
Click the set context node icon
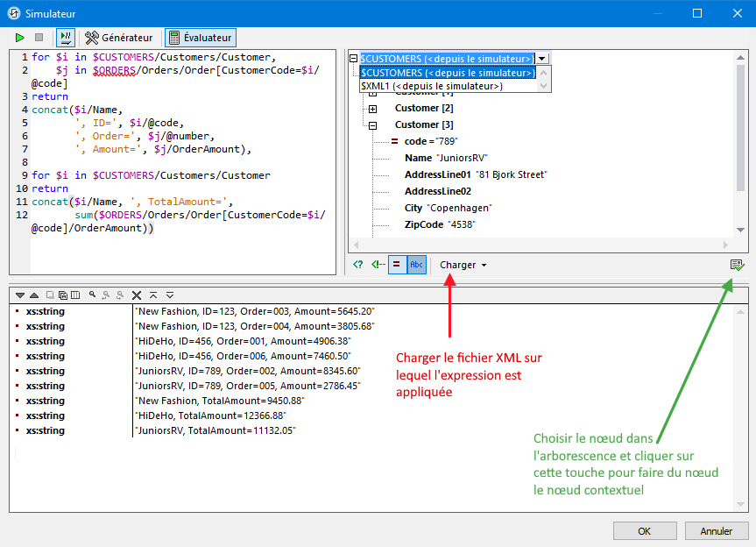736,265
